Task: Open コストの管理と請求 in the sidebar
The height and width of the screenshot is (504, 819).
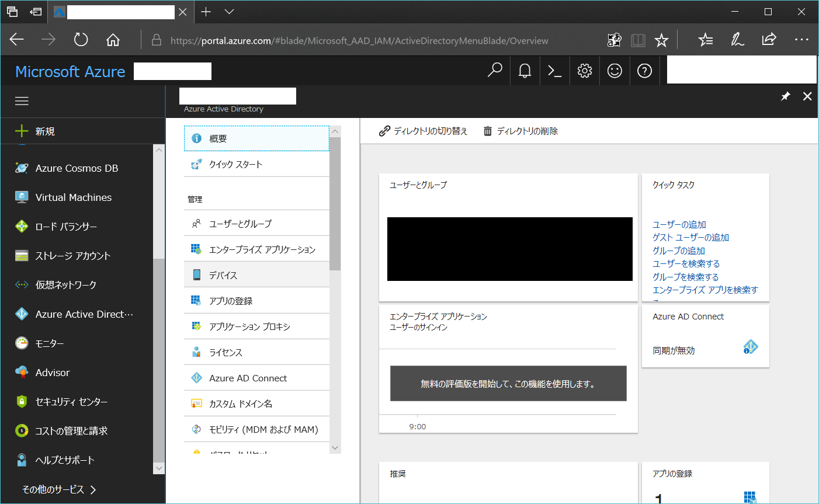Action: tap(71, 431)
